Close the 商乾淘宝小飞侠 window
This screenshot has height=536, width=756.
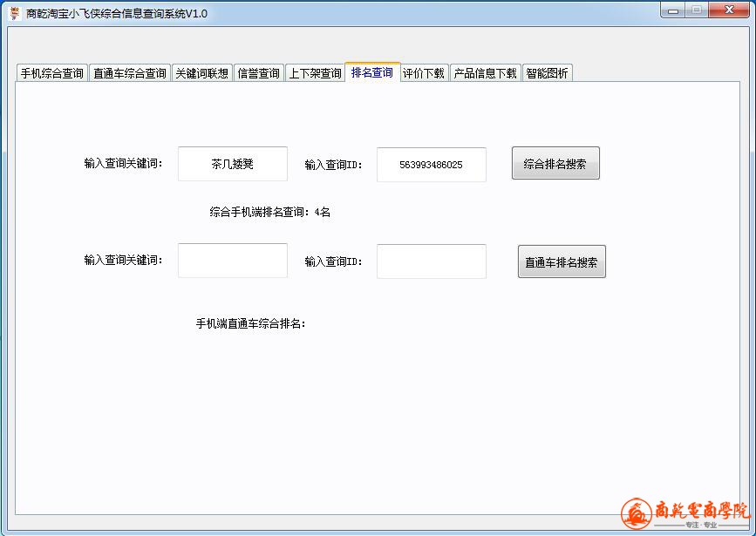point(727,10)
